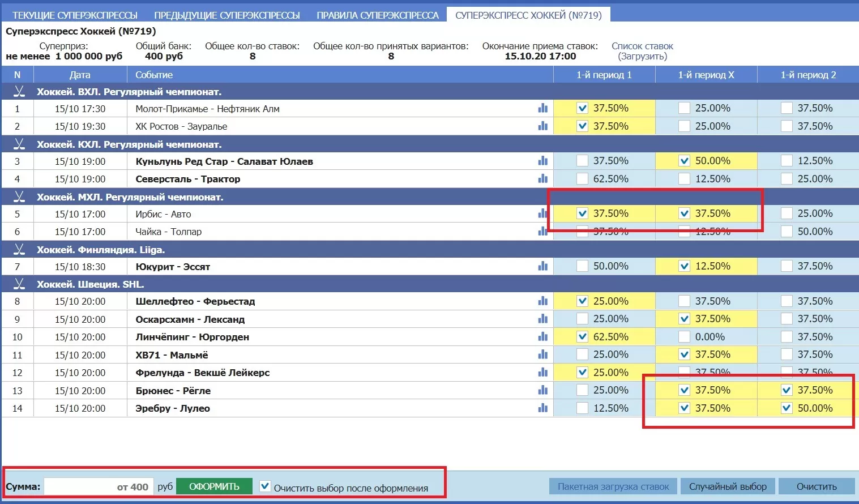Click statistics icon for ХК Ростов - Зауралье
This screenshot has width=859, height=504.
(542, 126)
